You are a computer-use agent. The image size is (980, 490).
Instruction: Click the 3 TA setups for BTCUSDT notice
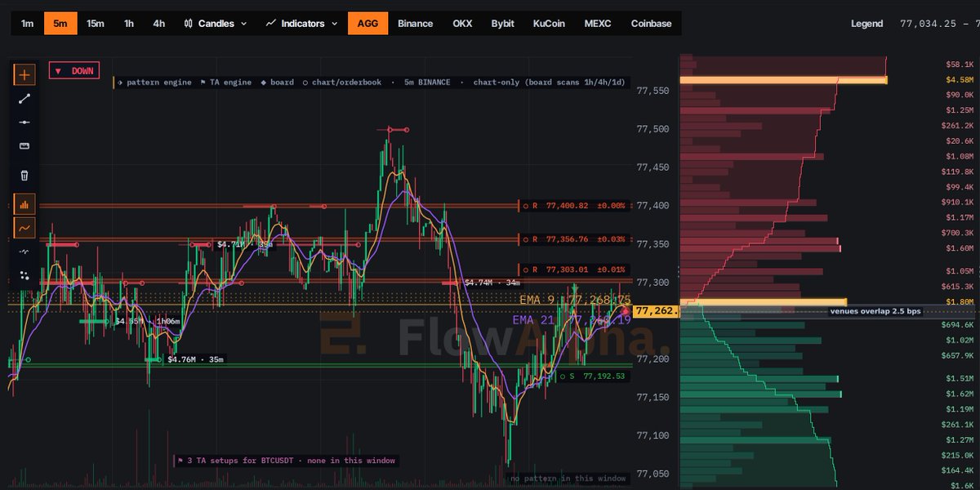286,461
